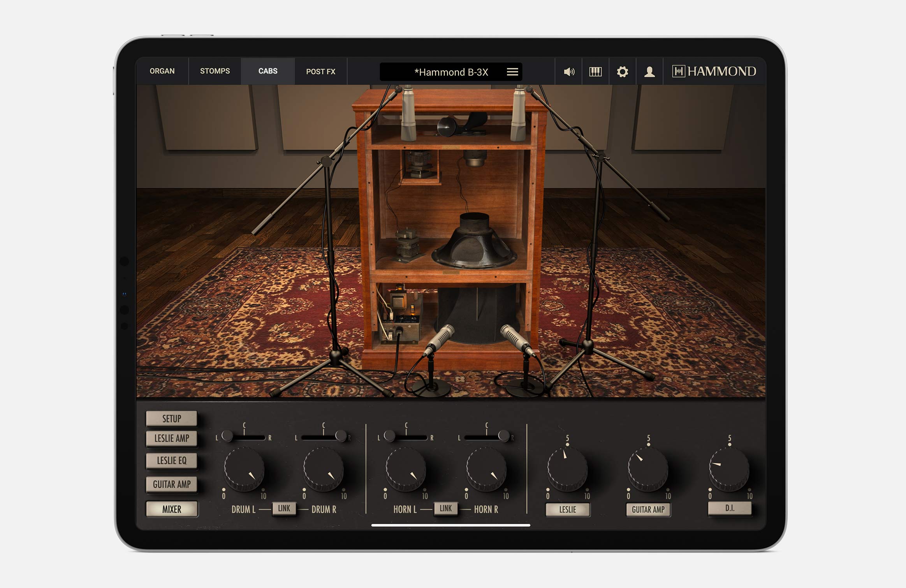The width and height of the screenshot is (906, 588).
Task: Open the POST FX tab
Action: [320, 72]
